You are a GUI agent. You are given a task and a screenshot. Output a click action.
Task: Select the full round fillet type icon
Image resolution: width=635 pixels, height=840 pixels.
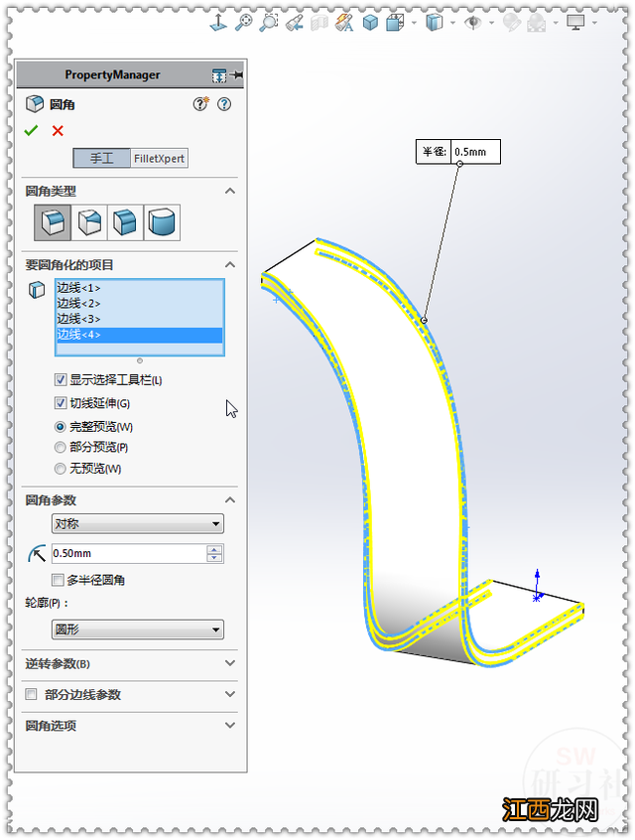pyautogui.click(x=162, y=221)
